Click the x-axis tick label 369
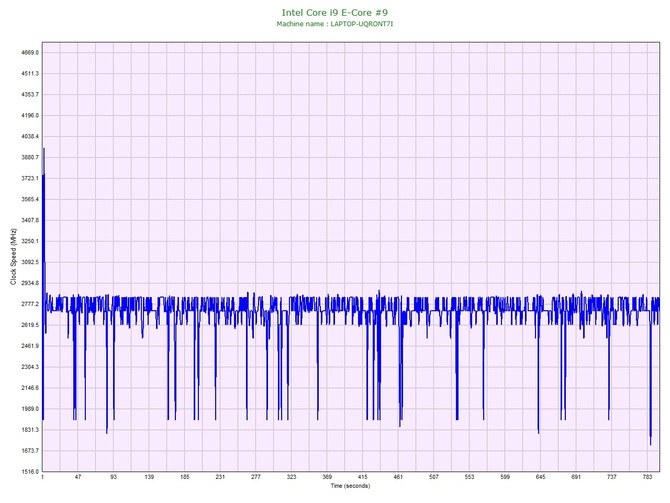The image size is (670, 503). point(327,477)
